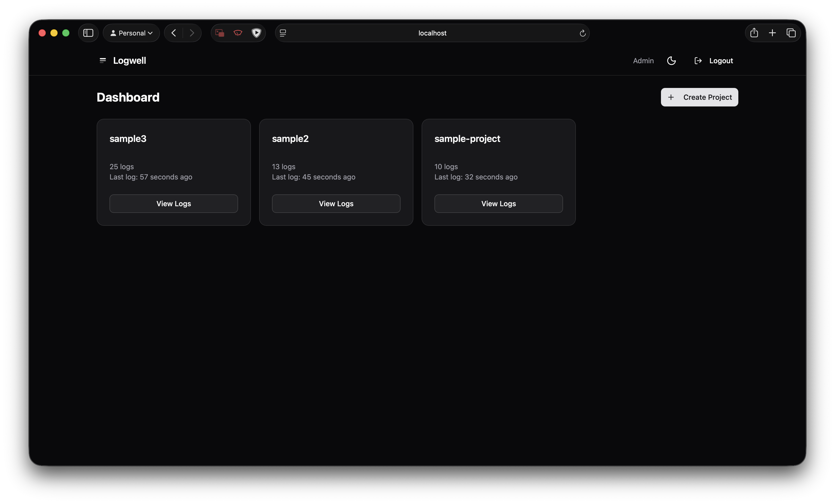
Task: View logs for sample-project
Action: point(498,204)
